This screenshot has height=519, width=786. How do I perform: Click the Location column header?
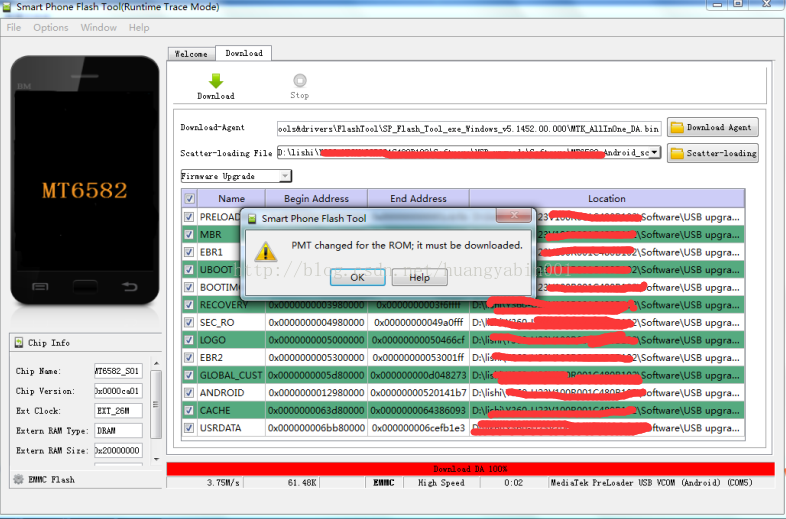point(607,199)
